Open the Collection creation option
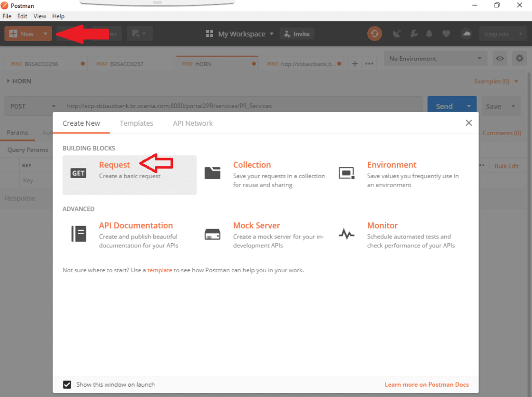 point(252,165)
